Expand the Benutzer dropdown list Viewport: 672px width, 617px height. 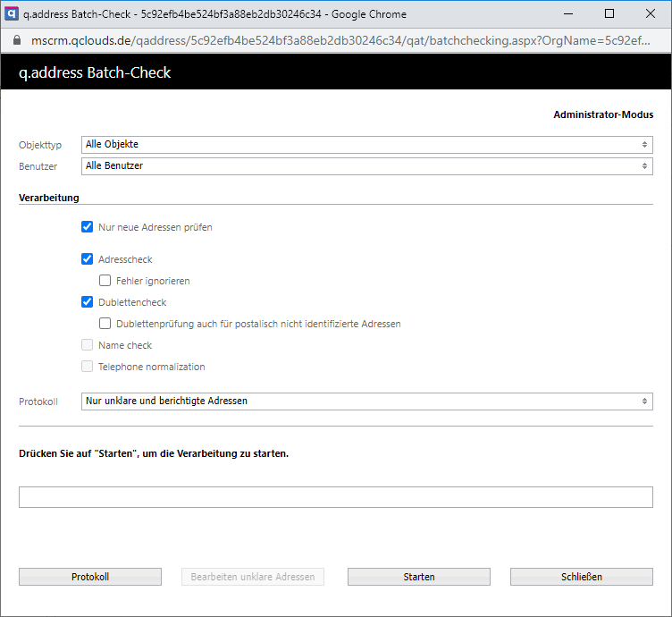pyautogui.click(x=366, y=166)
